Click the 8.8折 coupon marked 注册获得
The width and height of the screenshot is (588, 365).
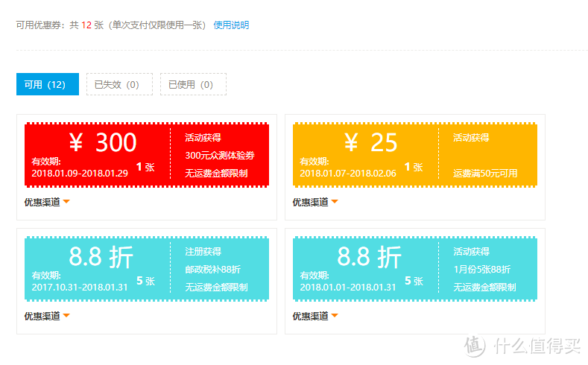pyautogui.click(x=147, y=269)
